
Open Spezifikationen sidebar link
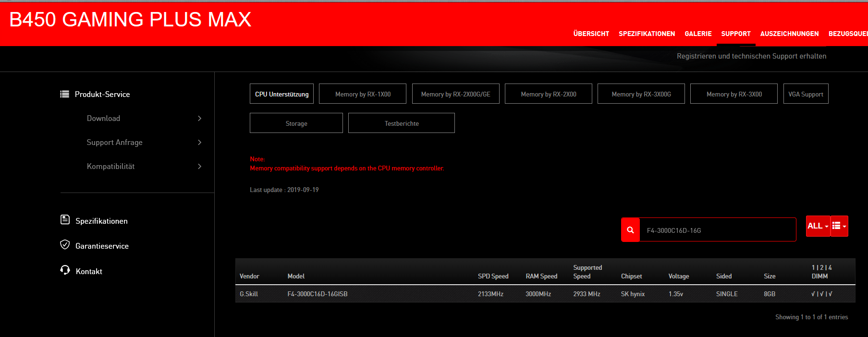pyautogui.click(x=101, y=221)
